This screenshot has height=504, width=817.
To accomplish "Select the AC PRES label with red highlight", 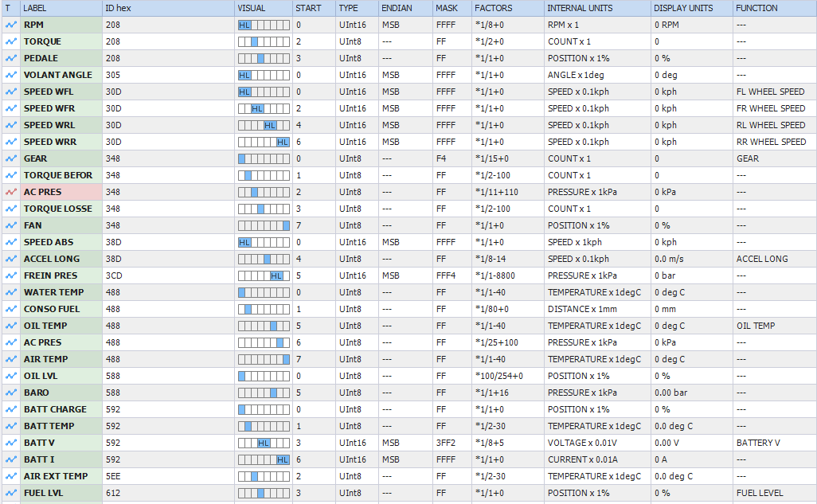I will [61, 192].
